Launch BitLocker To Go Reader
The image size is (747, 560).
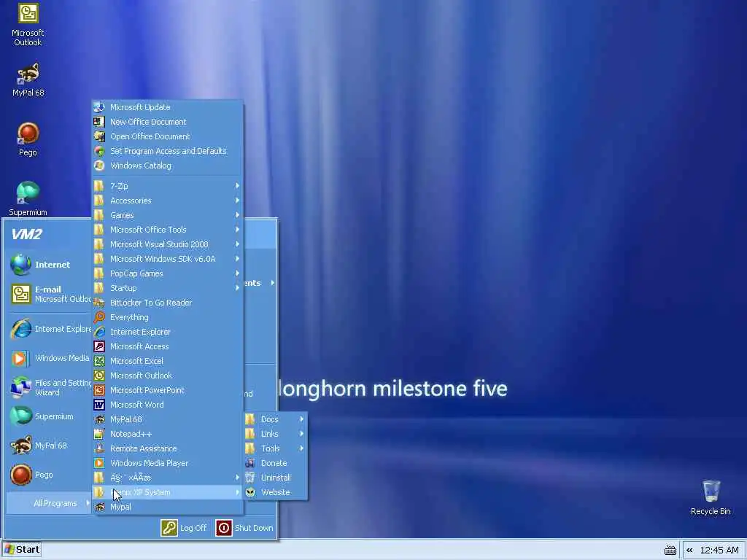tap(167, 303)
